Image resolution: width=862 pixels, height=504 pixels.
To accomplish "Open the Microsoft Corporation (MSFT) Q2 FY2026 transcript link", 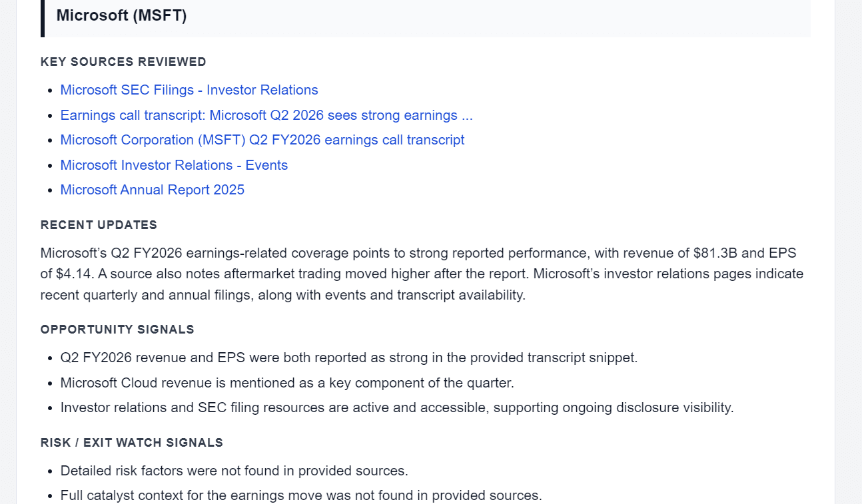I will pos(262,140).
